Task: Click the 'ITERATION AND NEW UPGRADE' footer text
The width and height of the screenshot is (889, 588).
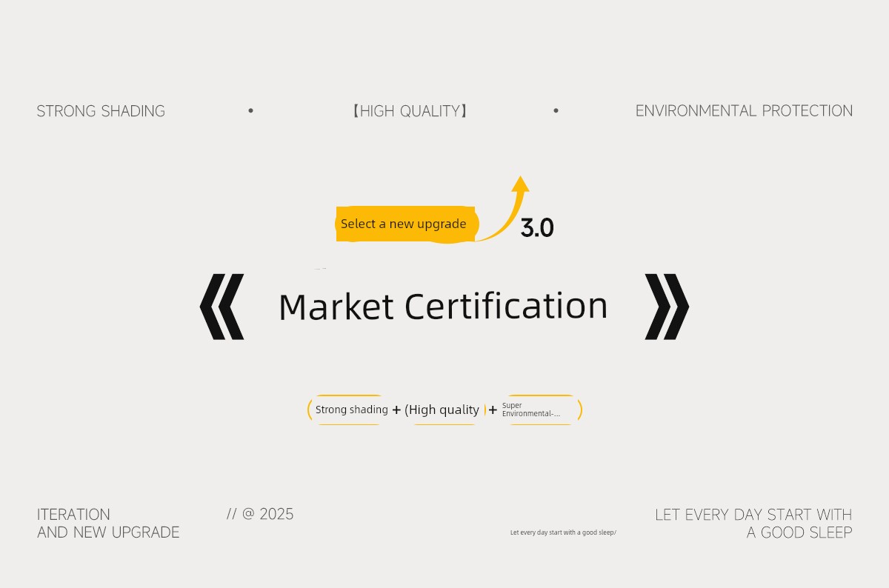Action: click(108, 524)
